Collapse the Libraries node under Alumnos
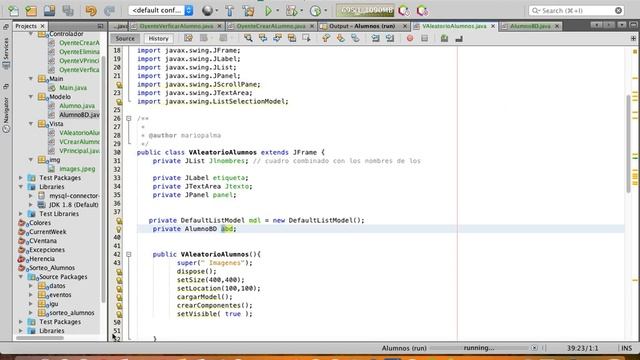Screen dimensions: 640x360 pyautogui.click(x=21, y=187)
